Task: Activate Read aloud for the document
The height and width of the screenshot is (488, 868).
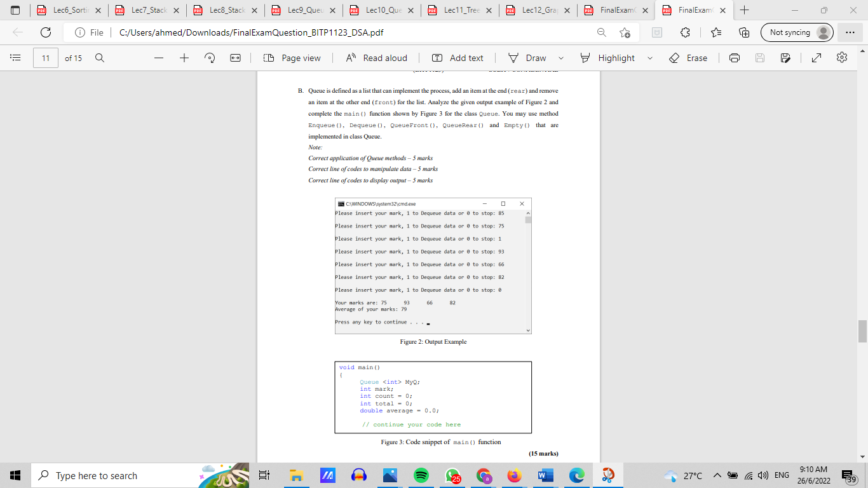Action: tap(377, 57)
